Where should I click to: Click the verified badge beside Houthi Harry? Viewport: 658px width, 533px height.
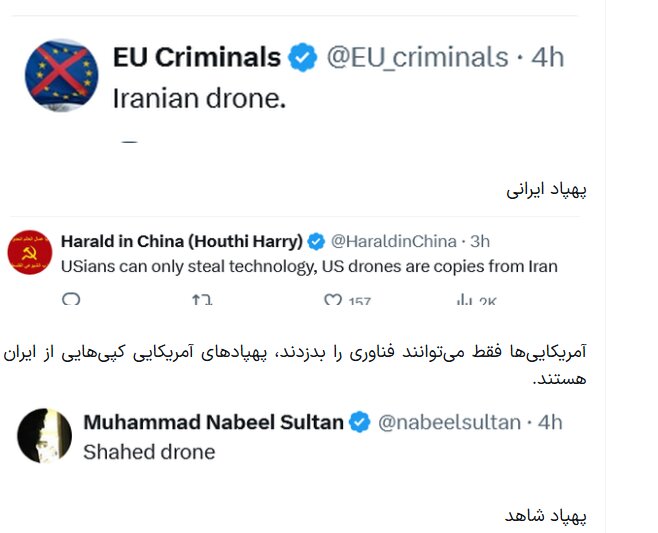(316, 242)
